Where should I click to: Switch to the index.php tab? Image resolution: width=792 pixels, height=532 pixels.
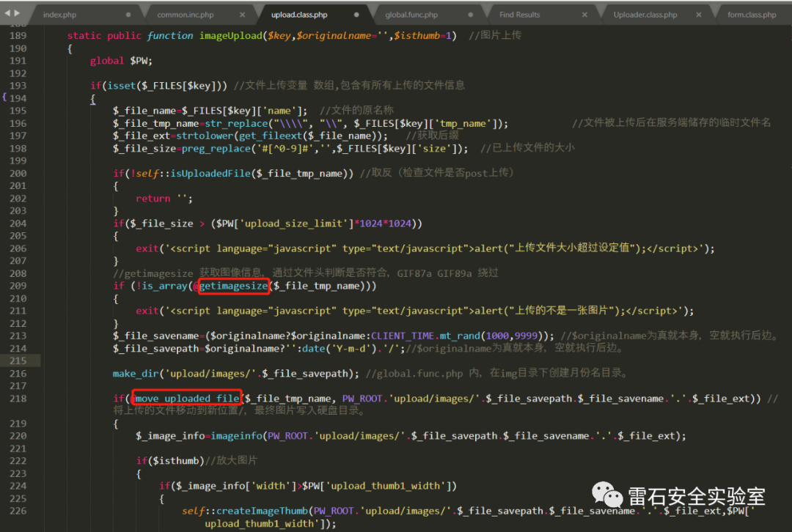click(59, 15)
